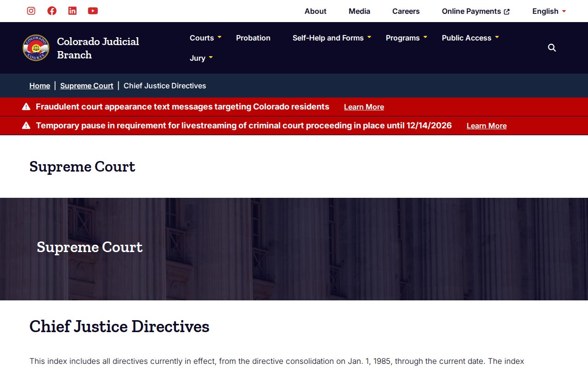The height and width of the screenshot is (368, 588).
Task: Go to the About page
Action: pos(316,11)
